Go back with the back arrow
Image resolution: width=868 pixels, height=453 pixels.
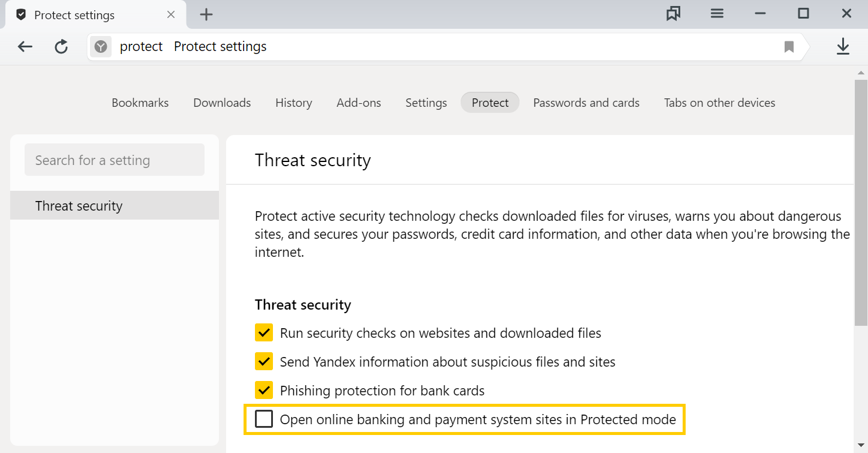pyautogui.click(x=25, y=46)
